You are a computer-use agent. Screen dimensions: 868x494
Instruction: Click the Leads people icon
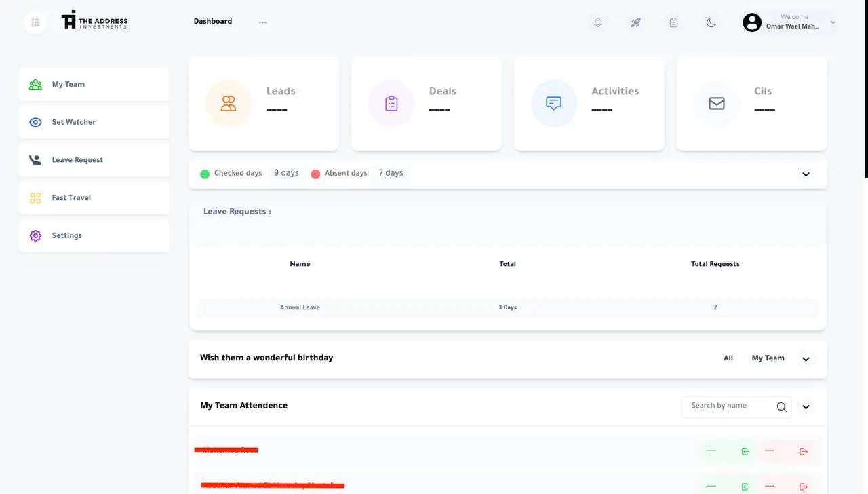229,104
